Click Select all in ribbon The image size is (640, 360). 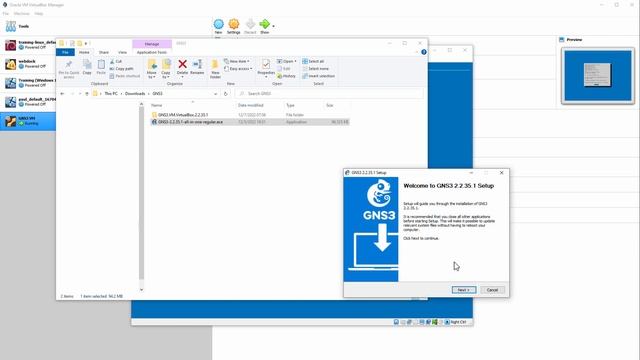[x=313, y=61]
